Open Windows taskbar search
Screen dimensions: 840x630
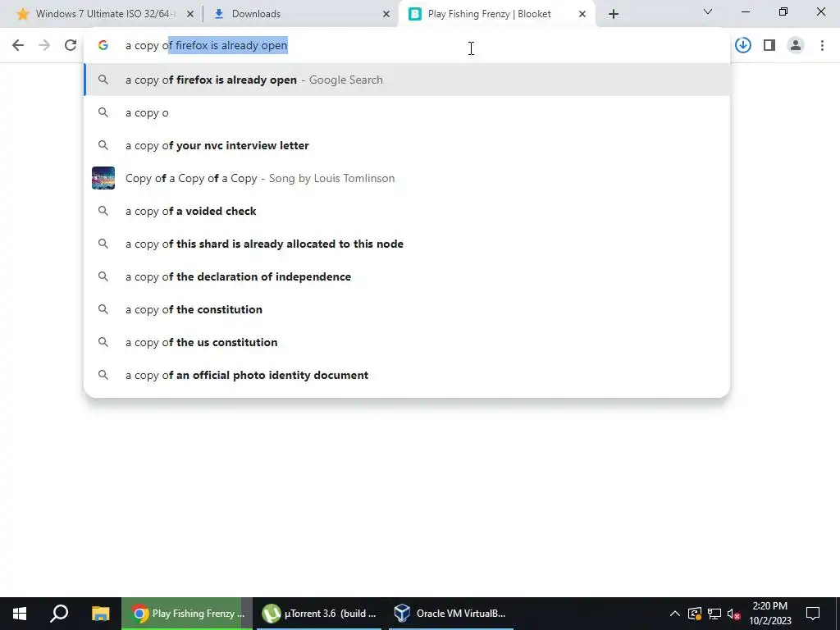click(59, 614)
